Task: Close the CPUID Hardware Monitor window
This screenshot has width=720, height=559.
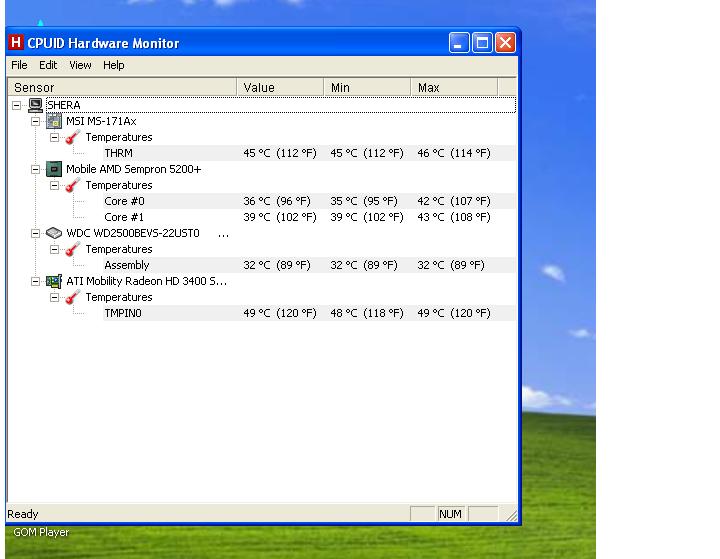Action: [x=505, y=43]
